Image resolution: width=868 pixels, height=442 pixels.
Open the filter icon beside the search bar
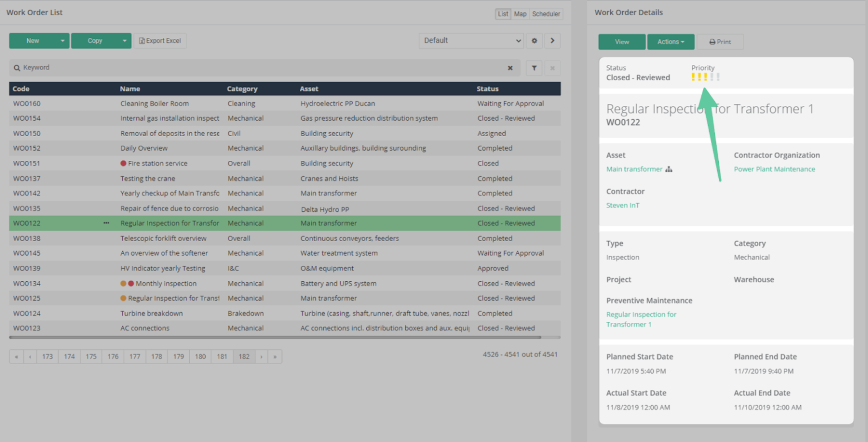coord(533,68)
